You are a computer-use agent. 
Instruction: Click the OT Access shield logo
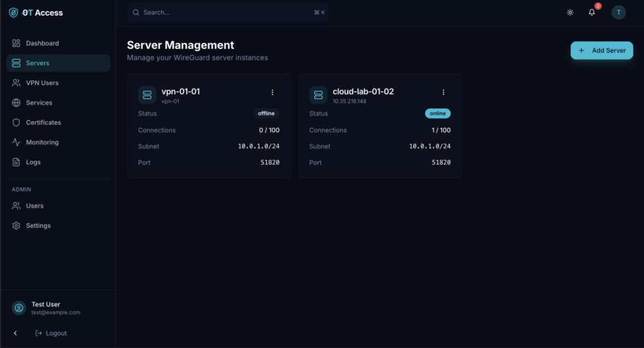coord(13,13)
